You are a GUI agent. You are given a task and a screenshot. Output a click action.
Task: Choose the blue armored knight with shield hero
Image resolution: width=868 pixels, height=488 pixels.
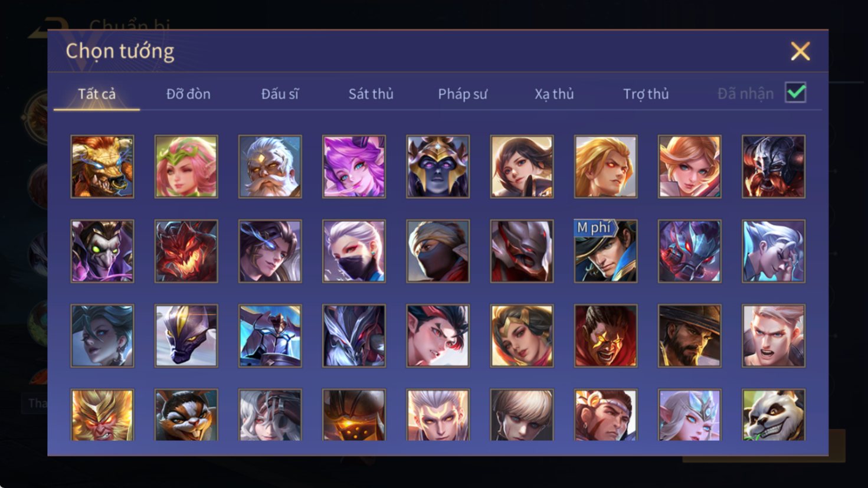click(270, 335)
